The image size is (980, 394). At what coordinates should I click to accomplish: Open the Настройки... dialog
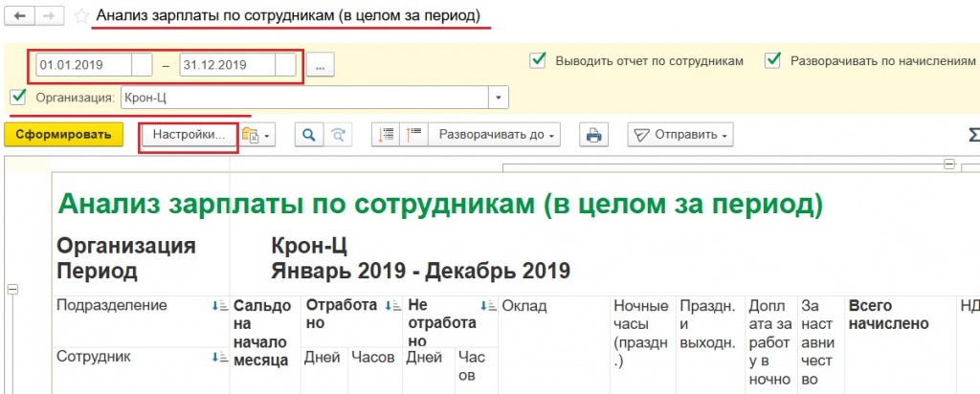189,134
